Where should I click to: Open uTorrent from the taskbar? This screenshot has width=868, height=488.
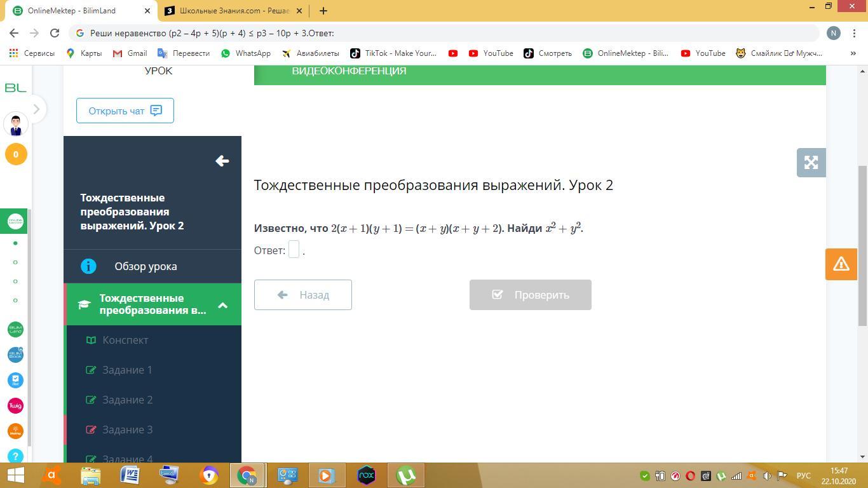[406, 475]
